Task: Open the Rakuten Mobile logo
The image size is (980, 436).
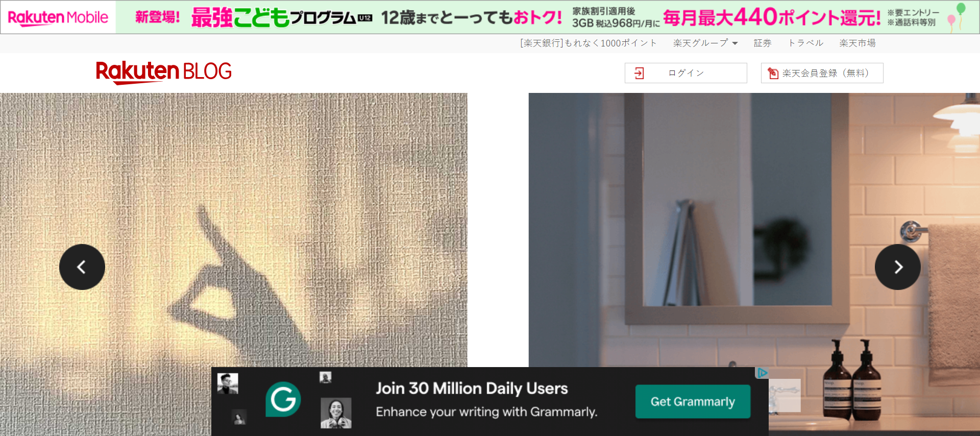Action: click(x=58, y=17)
